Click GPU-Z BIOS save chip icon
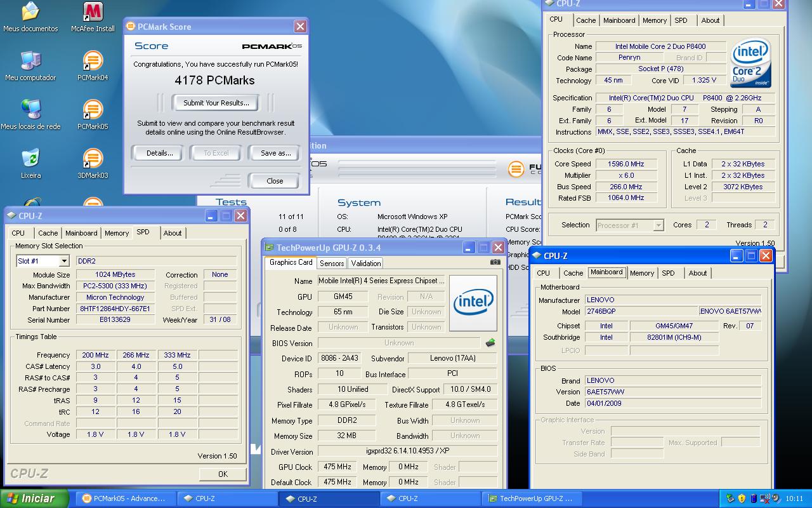812x508 pixels. (x=490, y=343)
